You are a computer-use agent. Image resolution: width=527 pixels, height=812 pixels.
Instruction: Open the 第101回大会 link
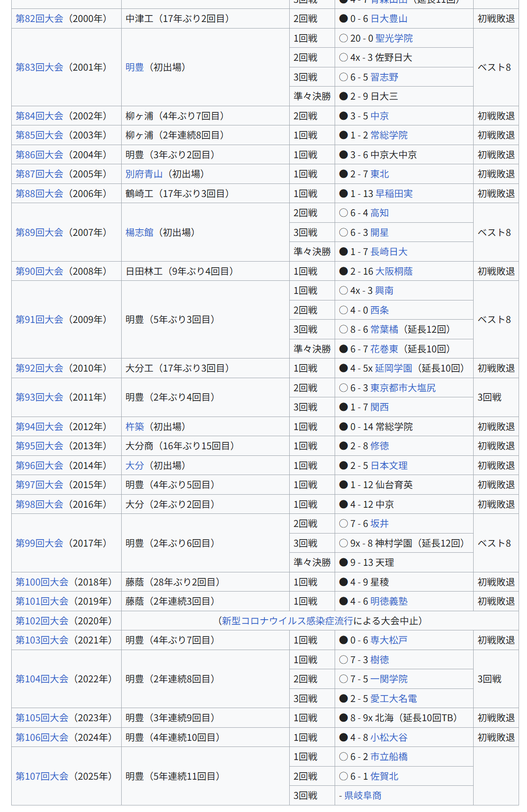click(x=42, y=601)
